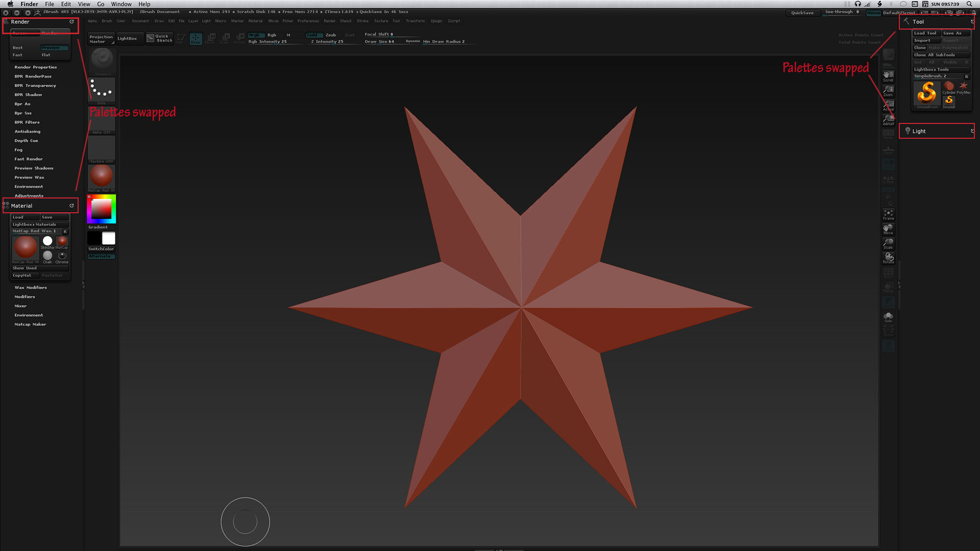This screenshot has height=551, width=980.
Task: Click the Rotate navigation icon
Action: (888, 258)
